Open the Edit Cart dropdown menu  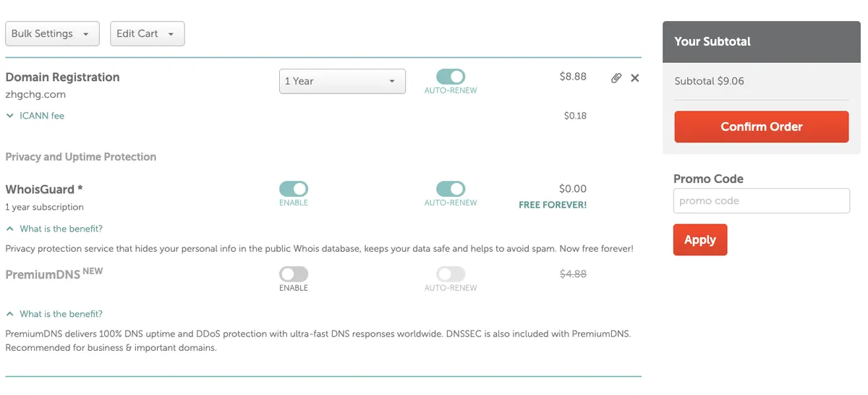pos(147,34)
